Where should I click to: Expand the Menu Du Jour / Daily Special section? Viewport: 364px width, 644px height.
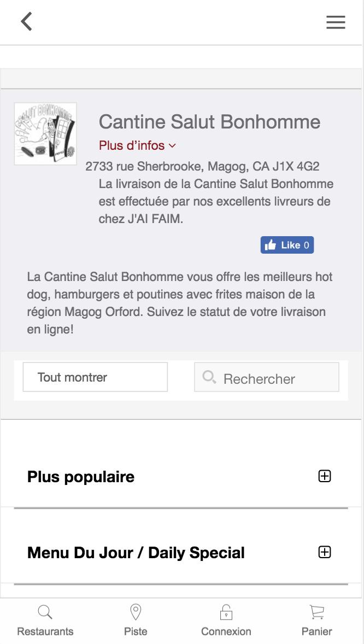click(325, 552)
